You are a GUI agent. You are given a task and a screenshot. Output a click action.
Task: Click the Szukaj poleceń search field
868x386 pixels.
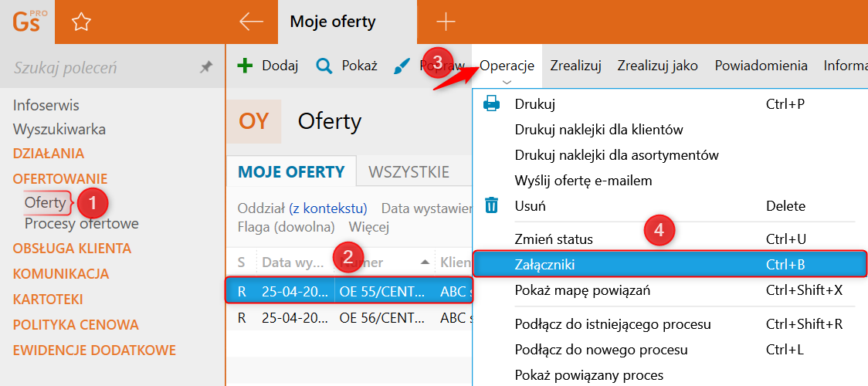(x=100, y=68)
